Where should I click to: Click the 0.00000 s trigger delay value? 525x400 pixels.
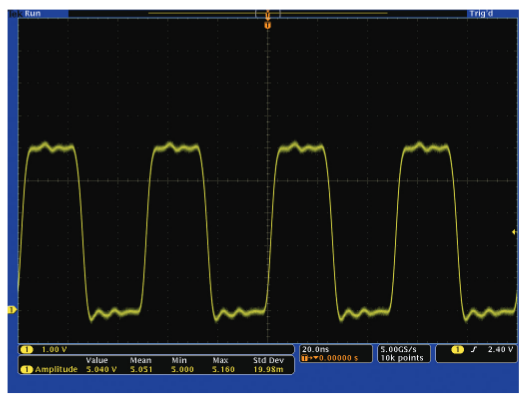338,358
